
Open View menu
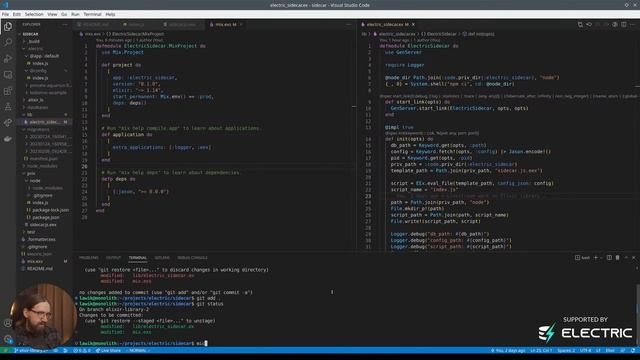pyautogui.click(x=52, y=14)
